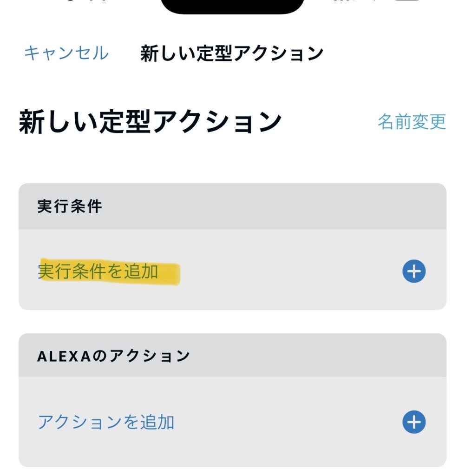Tap the white gap between the two cards
Viewport: 465px width, 476px height.
232,322
